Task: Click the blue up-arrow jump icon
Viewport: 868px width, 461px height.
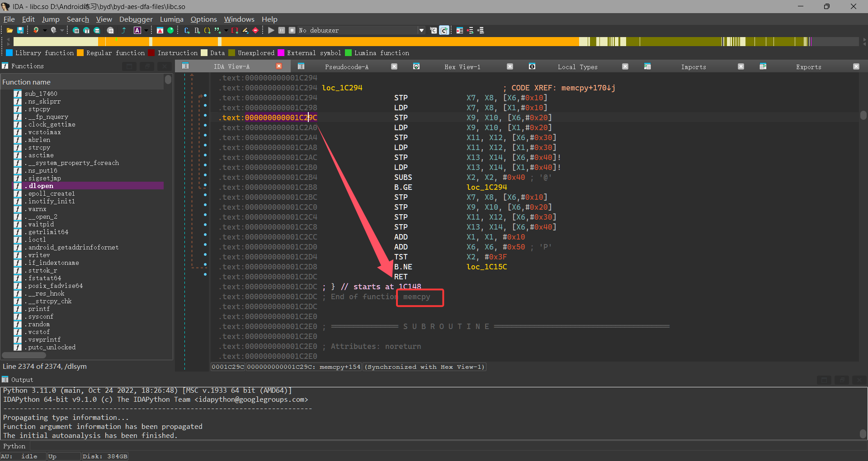Action: 123,30
